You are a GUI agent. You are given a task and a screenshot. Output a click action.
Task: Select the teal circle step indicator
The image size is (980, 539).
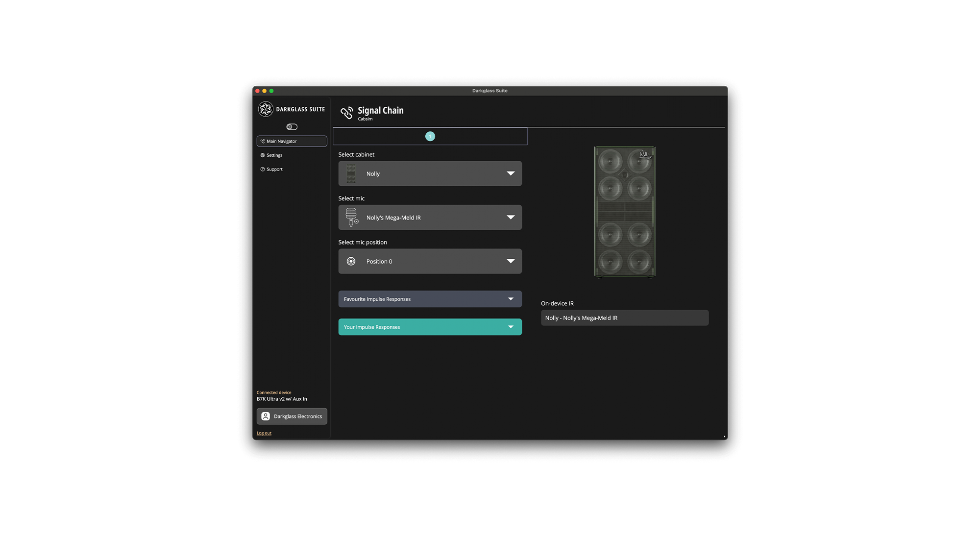pos(430,136)
